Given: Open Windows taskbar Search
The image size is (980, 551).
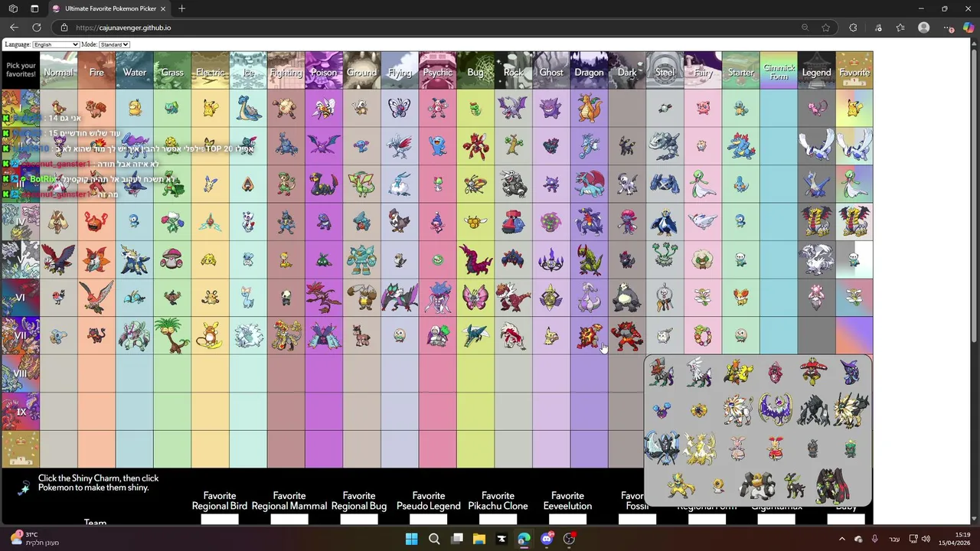Looking at the screenshot, I should [434, 539].
